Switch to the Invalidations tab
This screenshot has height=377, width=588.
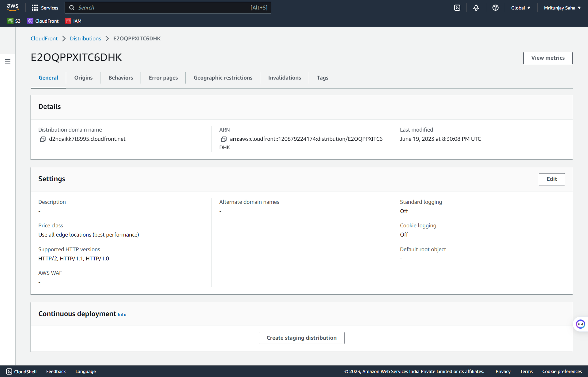tap(285, 78)
